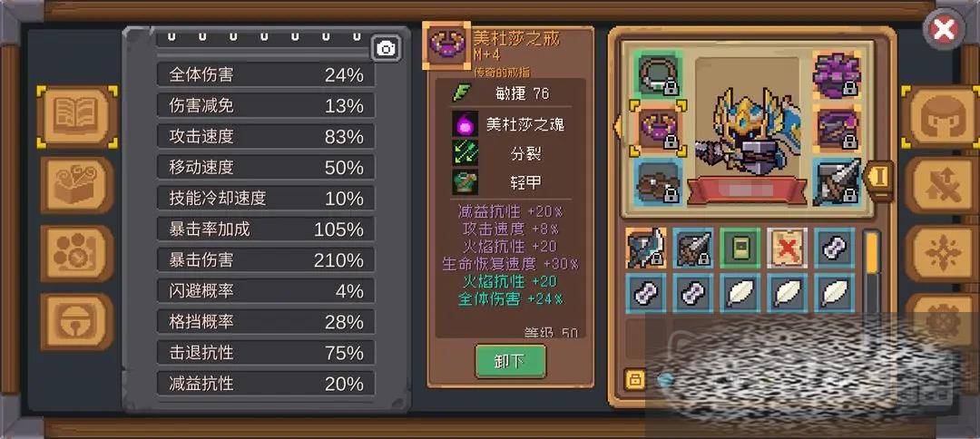This screenshot has width=980, height=439.
Task: Select the equipped necklace slot
Action: tap(658, 73)
